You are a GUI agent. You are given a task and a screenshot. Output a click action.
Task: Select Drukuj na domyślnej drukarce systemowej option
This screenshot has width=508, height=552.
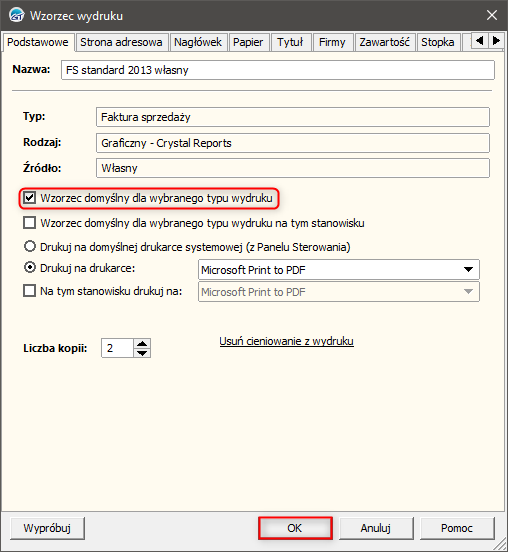pyautogui.click(x=30, y=246)
